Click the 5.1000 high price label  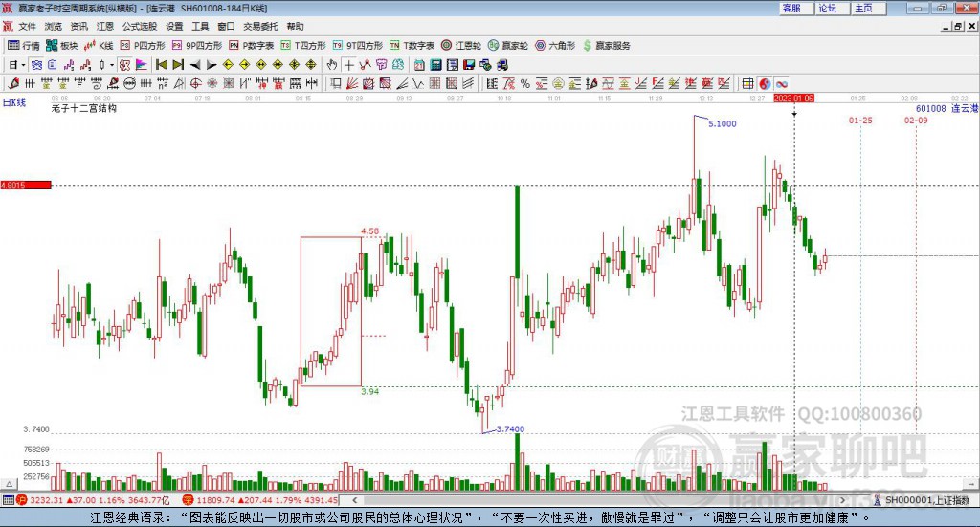(x=722, y=123)
